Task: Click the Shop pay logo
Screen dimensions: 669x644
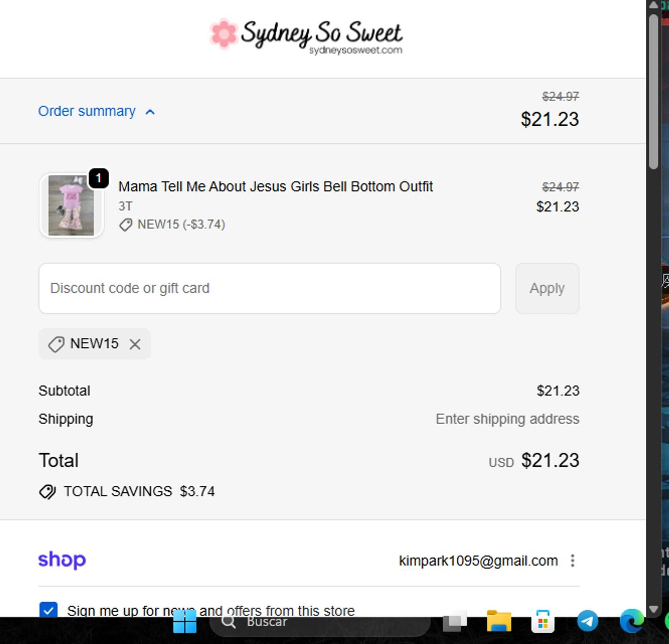Action: click(62, 560)
